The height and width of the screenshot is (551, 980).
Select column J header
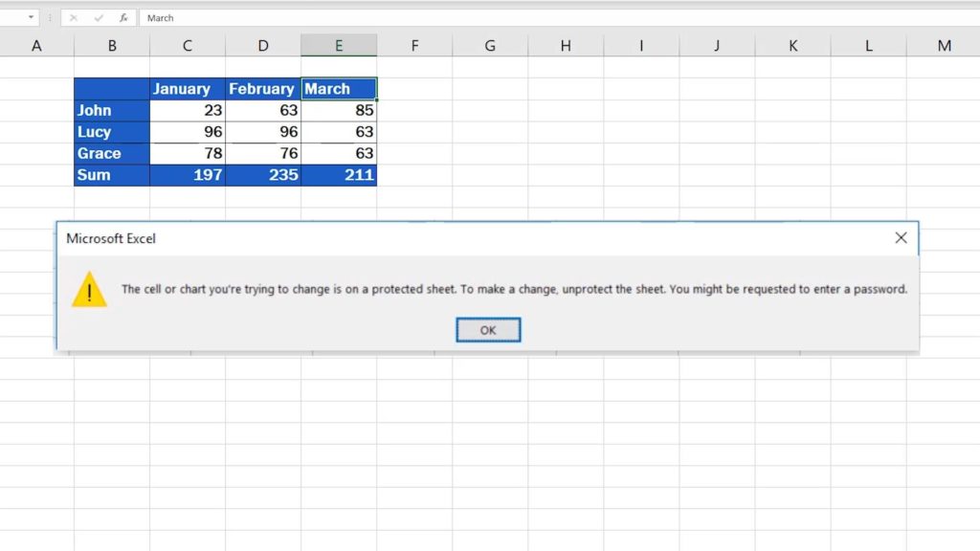[x=717, y=46]
